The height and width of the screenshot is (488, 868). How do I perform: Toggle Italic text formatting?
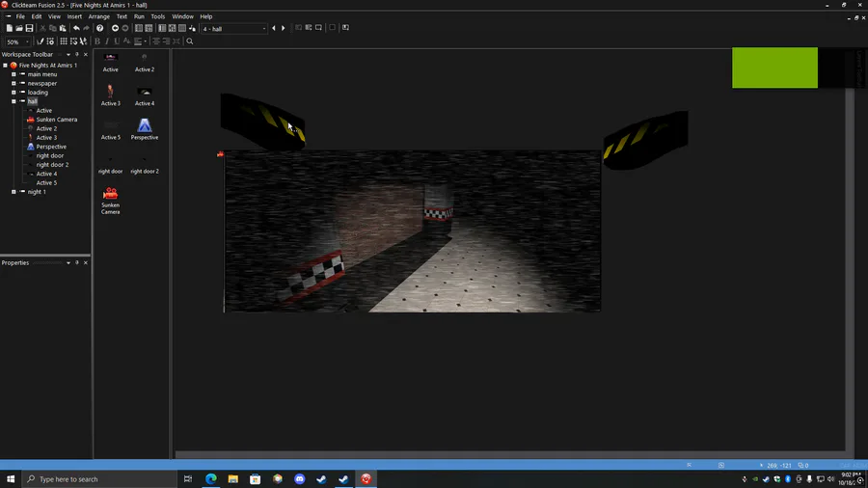(x=107, y=41)
